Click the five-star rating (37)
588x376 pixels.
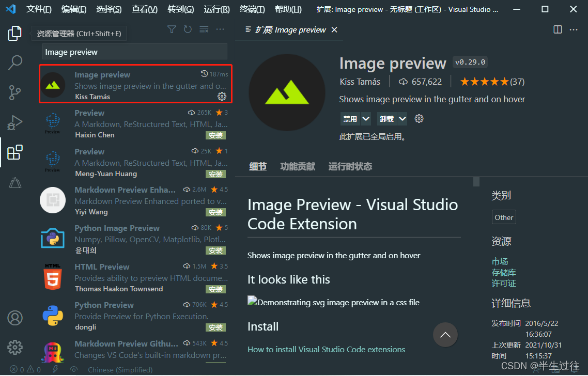[492, 82]
